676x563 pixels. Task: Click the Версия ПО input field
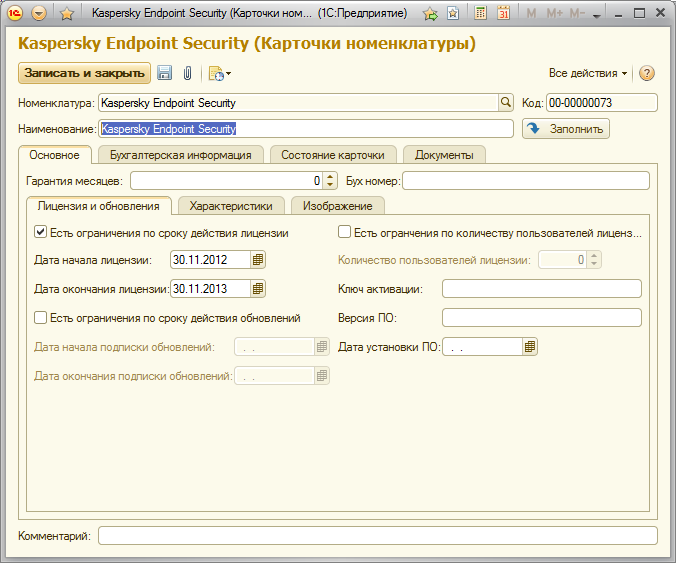(x=542, y=318)
